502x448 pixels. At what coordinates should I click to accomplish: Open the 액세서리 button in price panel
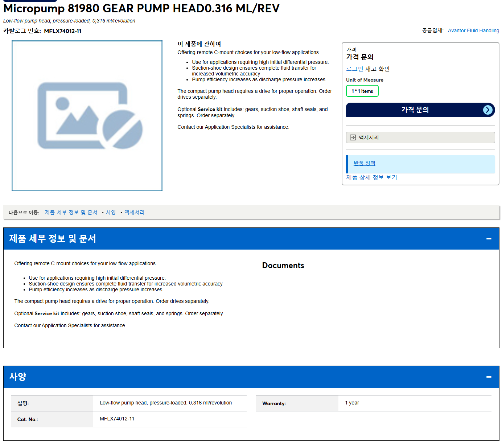point(420,137)
